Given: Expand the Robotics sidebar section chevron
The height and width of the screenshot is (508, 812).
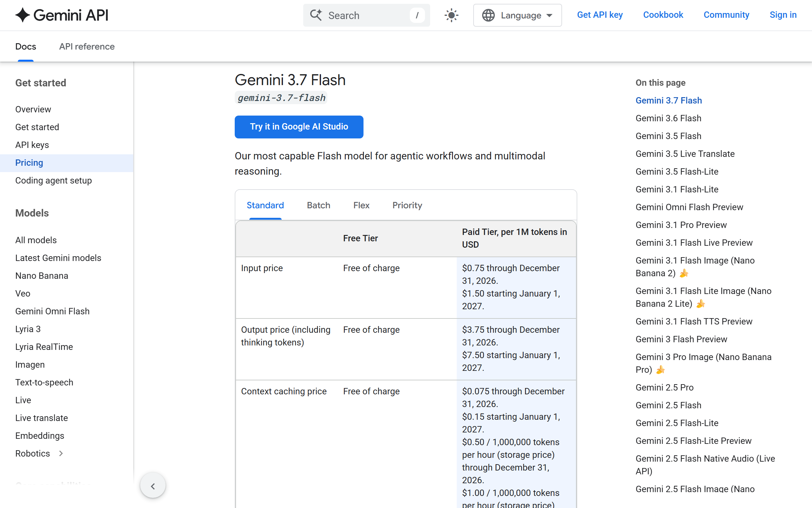Looking at the screenshot, I should pyautogui.click(x=61, y=453).
